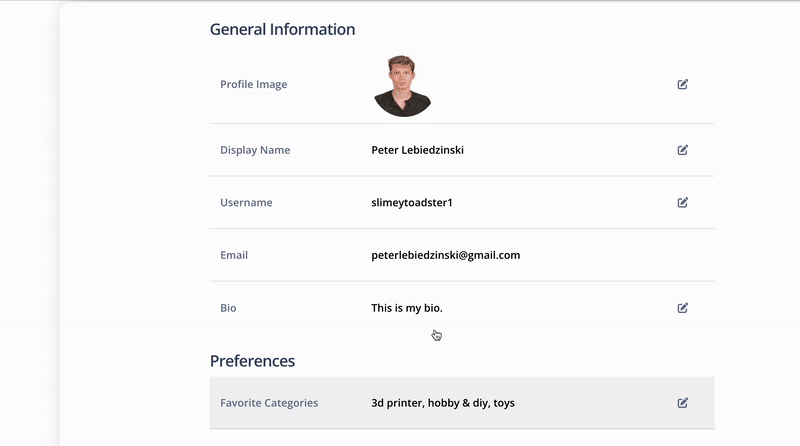Open the Username edit icon
Image resolution: width=800 pixels, height=446 pixels.
[x=683, y=203]
